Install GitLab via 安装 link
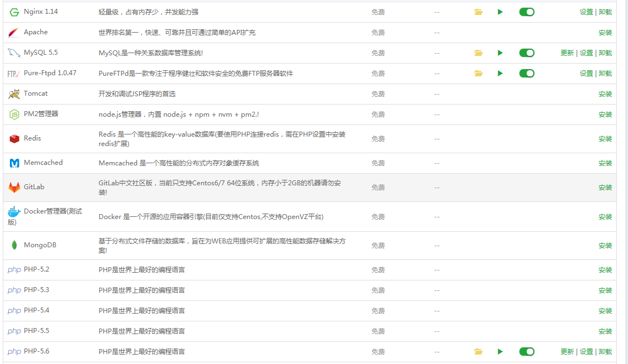 point(605,188)
